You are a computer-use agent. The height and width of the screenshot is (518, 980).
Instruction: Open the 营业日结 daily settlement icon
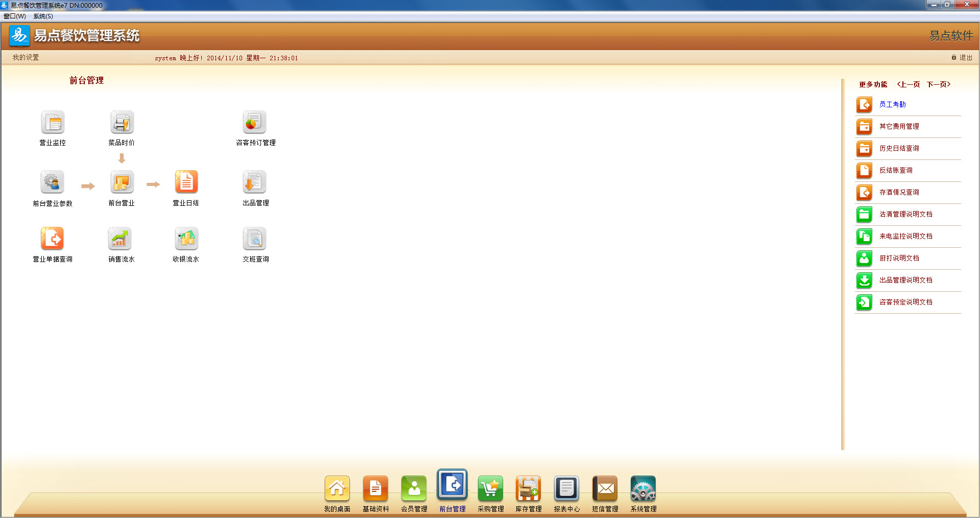point(186,182)
